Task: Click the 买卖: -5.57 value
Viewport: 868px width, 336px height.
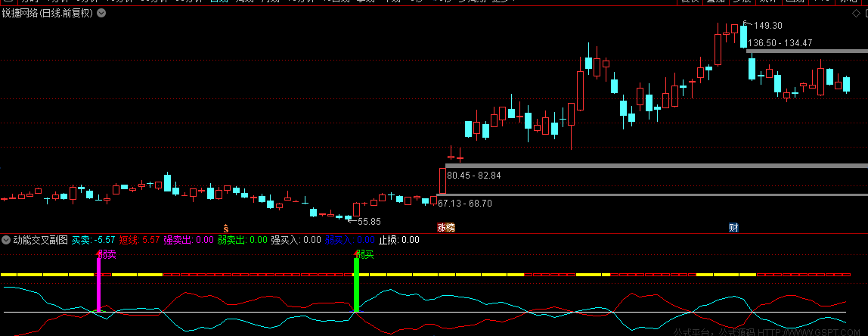Action: point(94,240)
